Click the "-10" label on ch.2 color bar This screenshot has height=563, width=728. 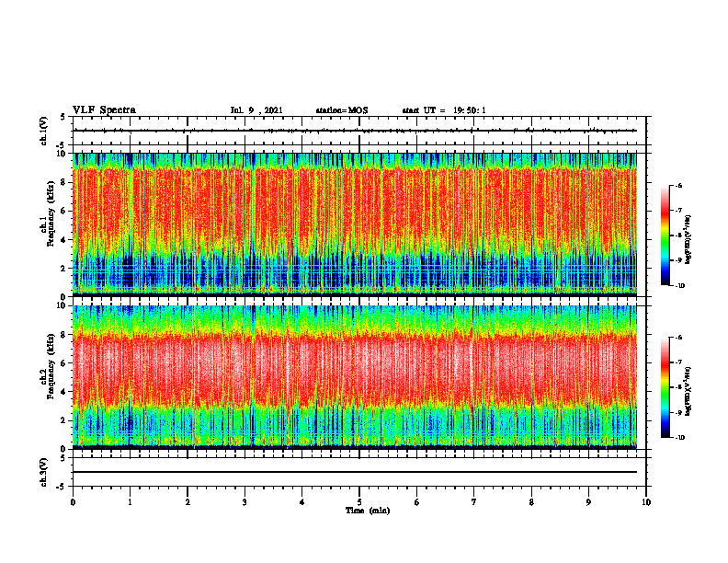pyautogui.click(x=680, y=438)
